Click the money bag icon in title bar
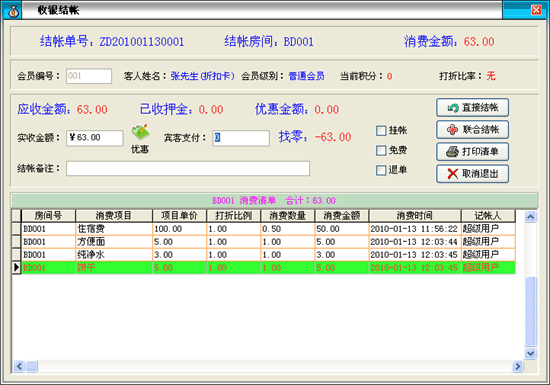 pos(12,11)
